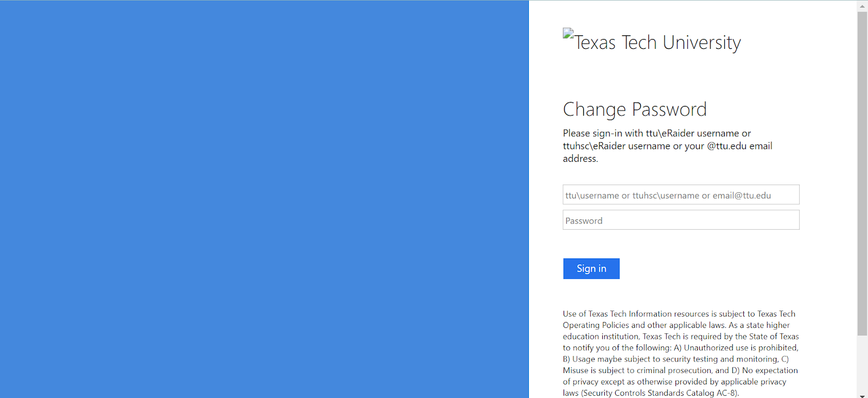This screenshot has width=868, height=398.
Task: Focus the Password input field
Action: point(681,220)
